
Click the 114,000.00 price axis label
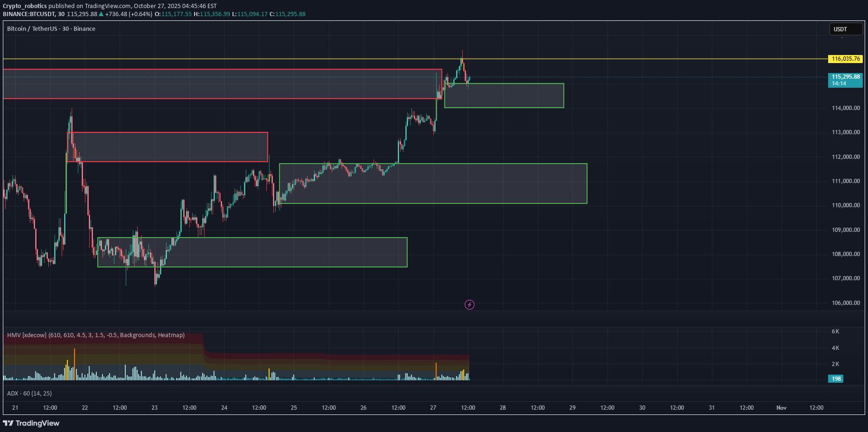[846, 108]
